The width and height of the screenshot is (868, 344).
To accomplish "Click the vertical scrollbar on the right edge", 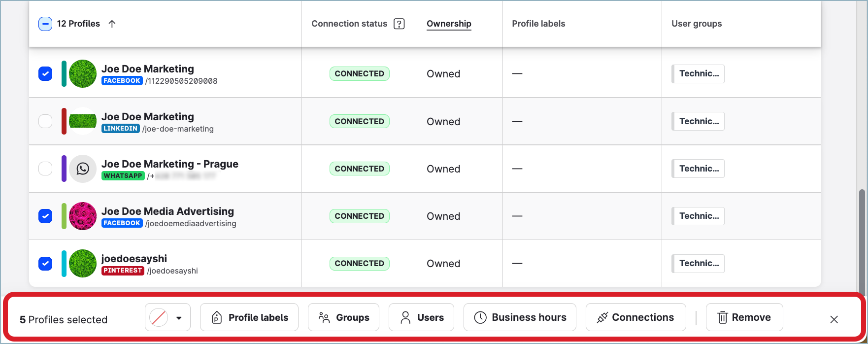I will tap(862, 241).
